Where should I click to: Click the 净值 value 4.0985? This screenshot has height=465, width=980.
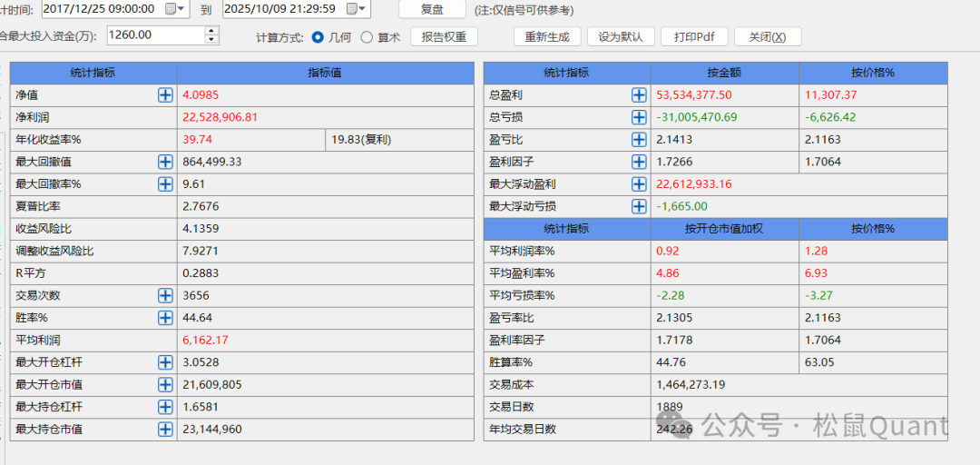201,95
